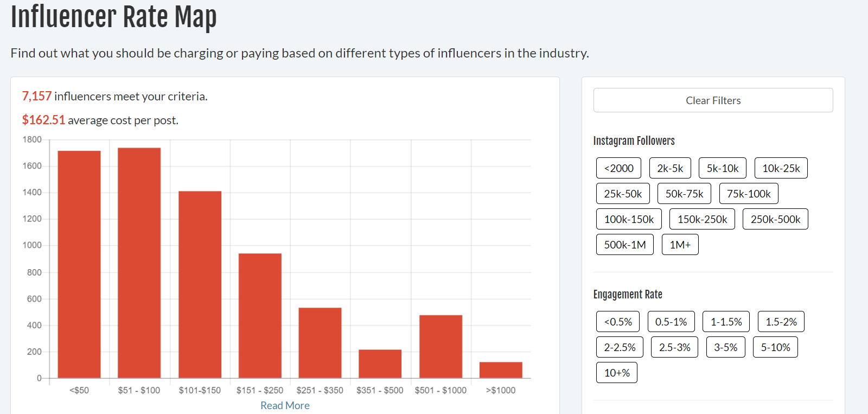Open the Read More link
The image size is (868, 414).
tap(285, 405)
